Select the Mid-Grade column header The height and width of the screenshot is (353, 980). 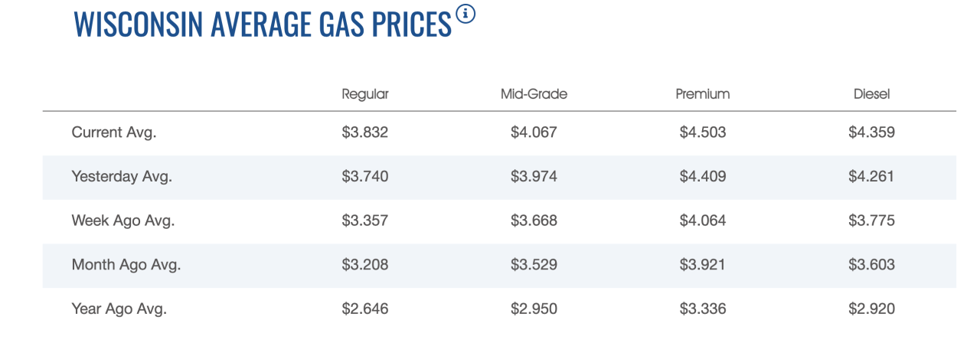pyautogui.click(x=534, y=94)
